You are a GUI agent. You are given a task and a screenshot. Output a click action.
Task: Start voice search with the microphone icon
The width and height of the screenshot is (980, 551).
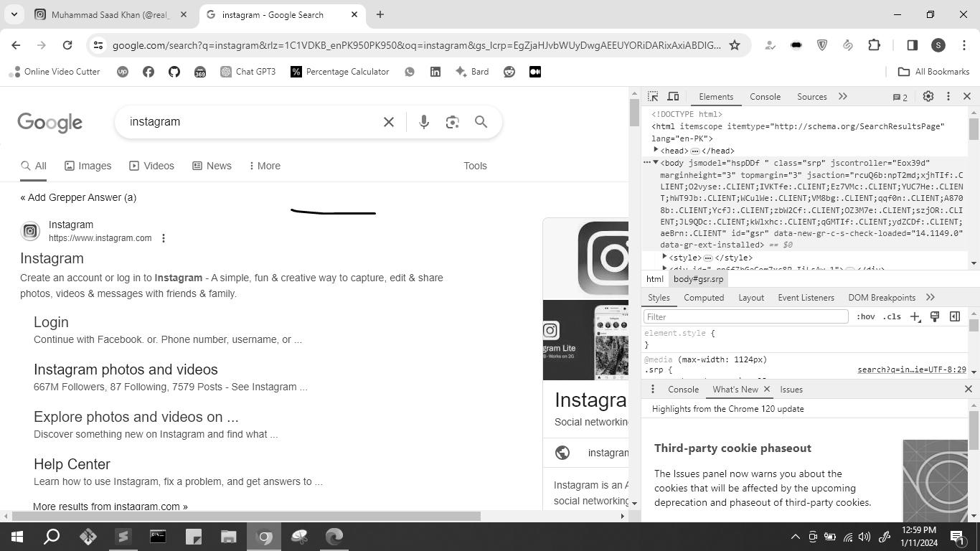tap(424, 122)
